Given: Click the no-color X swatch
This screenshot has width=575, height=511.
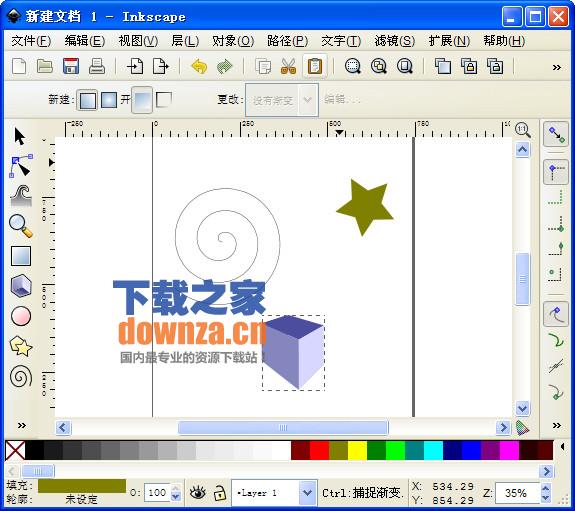Looking at the screenshot, I should [x=15, y=450].
